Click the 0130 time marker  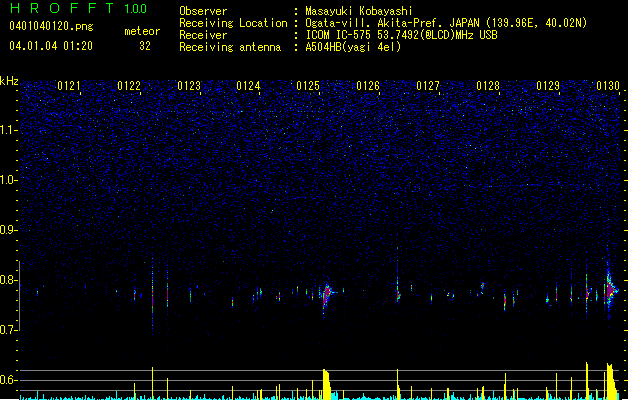pos(608,85)
